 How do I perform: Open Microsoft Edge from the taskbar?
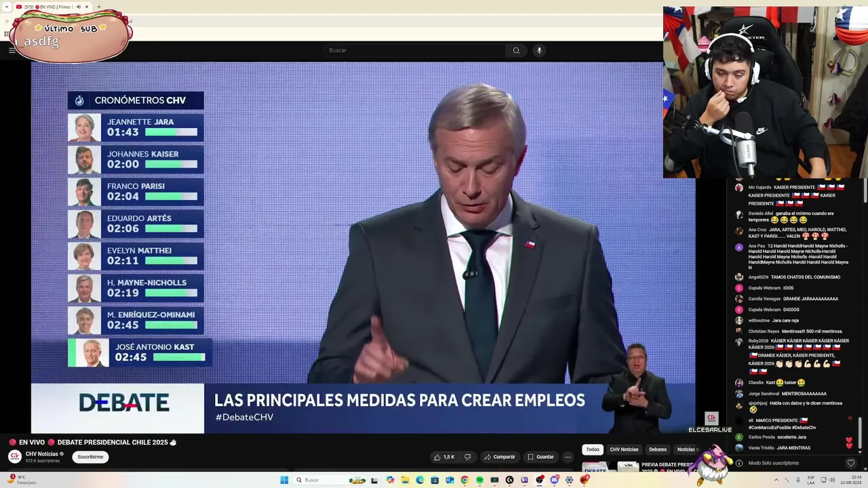point(420,480)
